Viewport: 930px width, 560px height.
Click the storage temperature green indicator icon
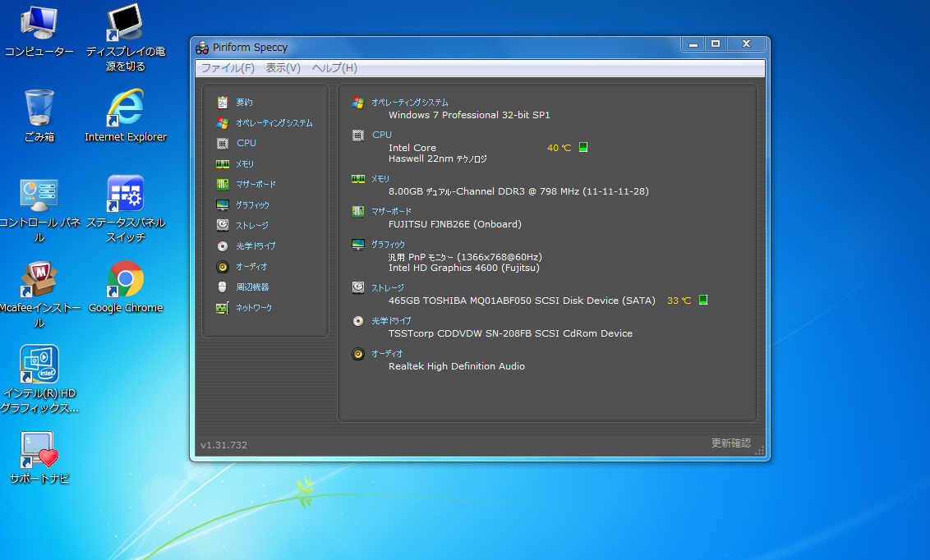(702, 300)
